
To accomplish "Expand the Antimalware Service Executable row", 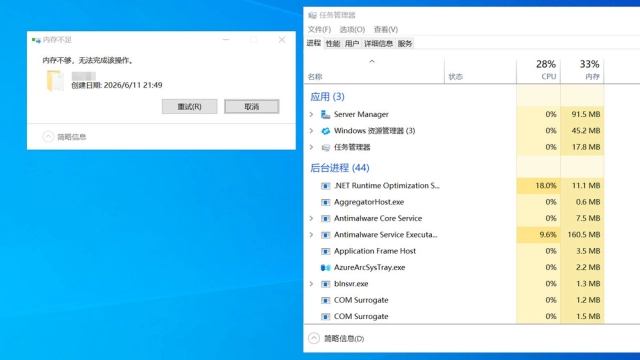I will [x=311, y=235].
